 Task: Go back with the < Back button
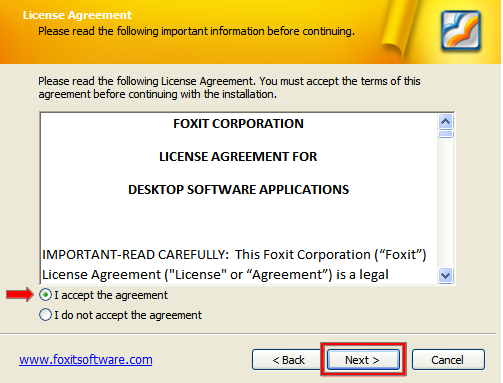coord(288,360)
